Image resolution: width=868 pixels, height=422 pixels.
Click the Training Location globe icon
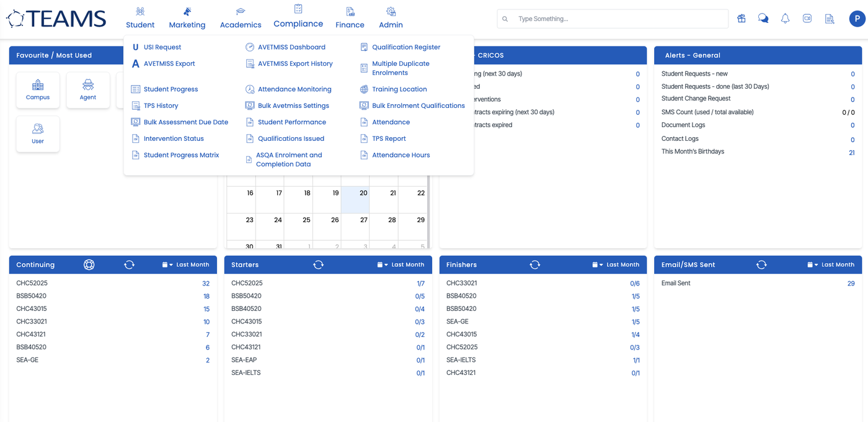click(364, 89)
